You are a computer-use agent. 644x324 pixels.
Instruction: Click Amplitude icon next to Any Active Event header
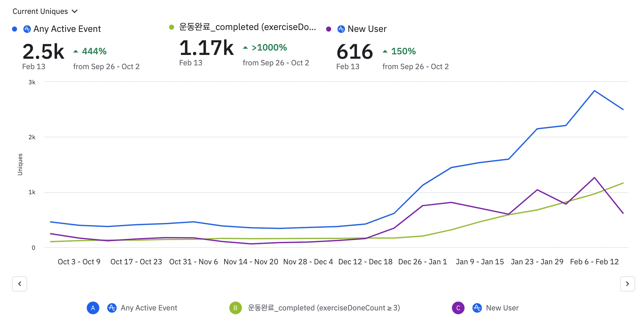pyautogui.click(x=27, y=29)
